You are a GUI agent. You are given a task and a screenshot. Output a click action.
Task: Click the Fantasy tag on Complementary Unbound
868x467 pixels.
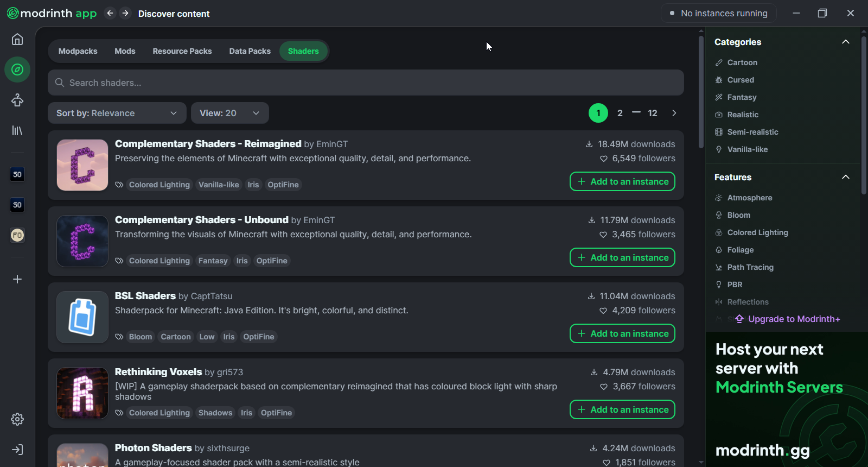tap(213, 261)
